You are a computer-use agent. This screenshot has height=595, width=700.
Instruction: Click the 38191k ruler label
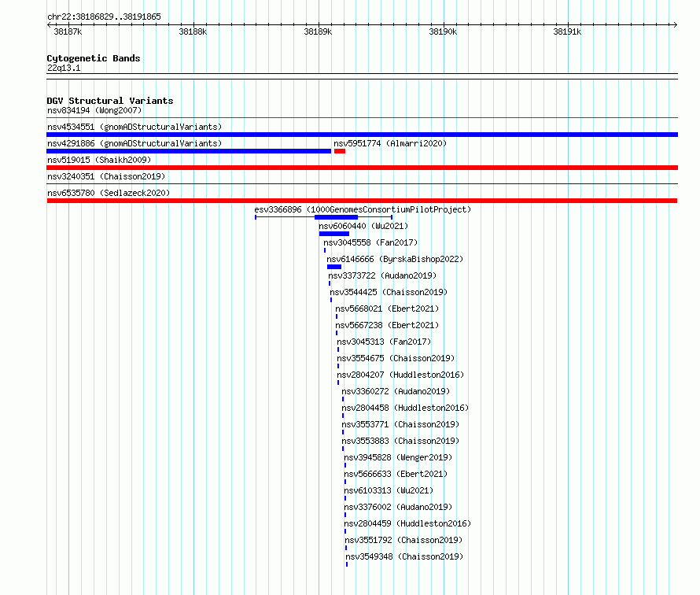tap(567, 31)
